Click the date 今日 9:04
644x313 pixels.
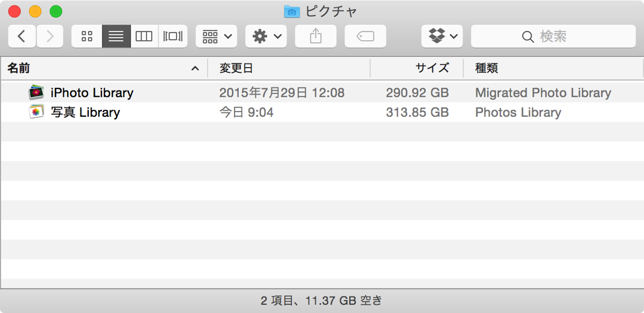click(x=246, y=113)
